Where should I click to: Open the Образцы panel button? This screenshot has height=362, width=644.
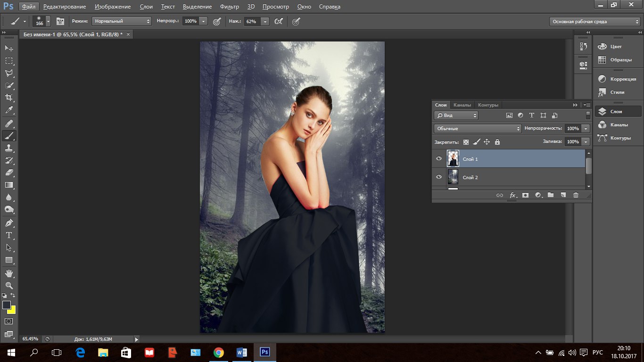617,60
